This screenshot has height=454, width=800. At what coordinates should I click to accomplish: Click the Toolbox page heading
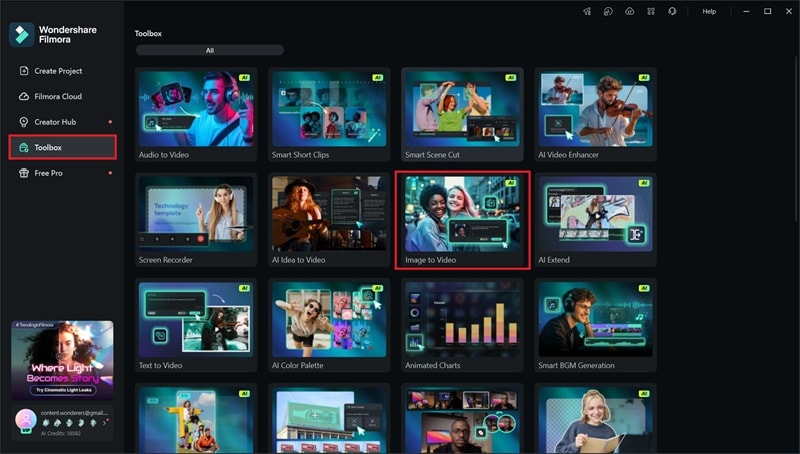(148, 34)
